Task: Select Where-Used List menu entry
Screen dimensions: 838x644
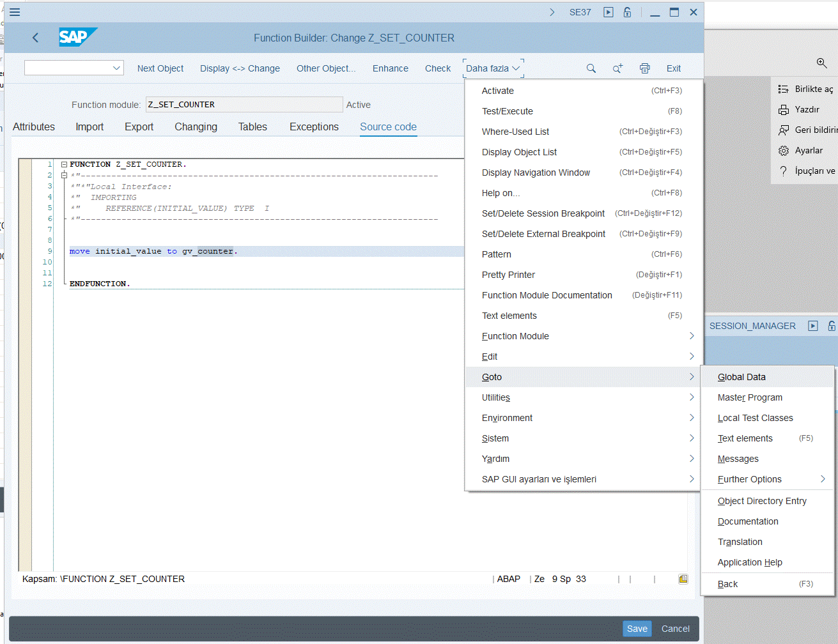Action: (584, 132)
